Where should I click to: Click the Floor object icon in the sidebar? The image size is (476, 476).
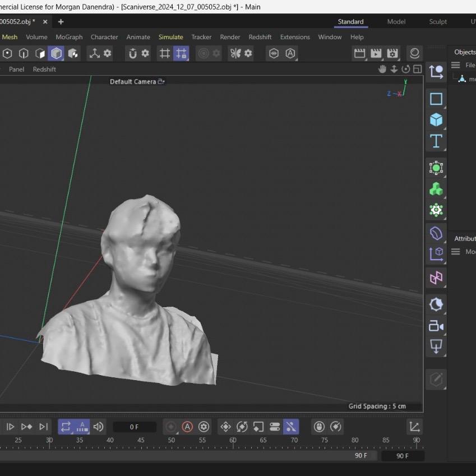436,346
